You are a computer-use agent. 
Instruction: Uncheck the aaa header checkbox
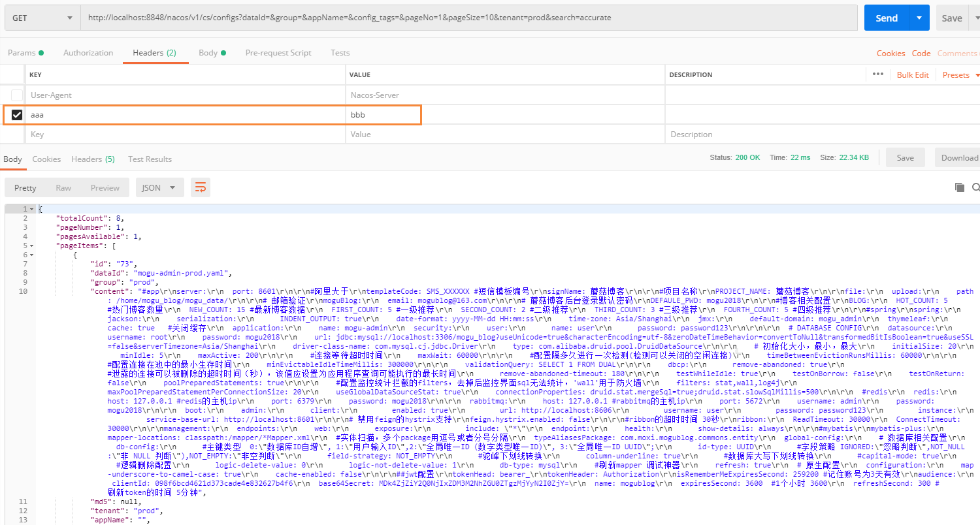click(17, 115)
